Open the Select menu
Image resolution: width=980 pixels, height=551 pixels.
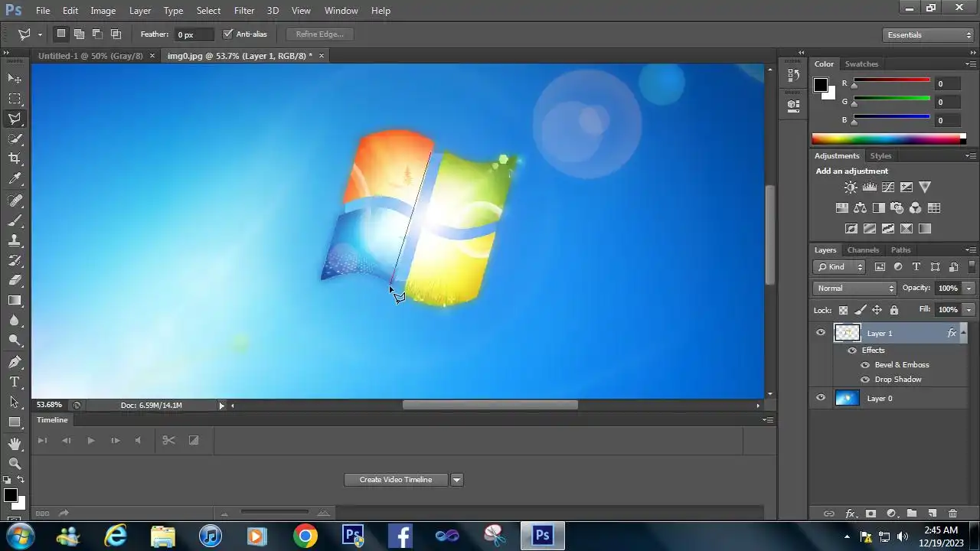(x=208, y=11)
